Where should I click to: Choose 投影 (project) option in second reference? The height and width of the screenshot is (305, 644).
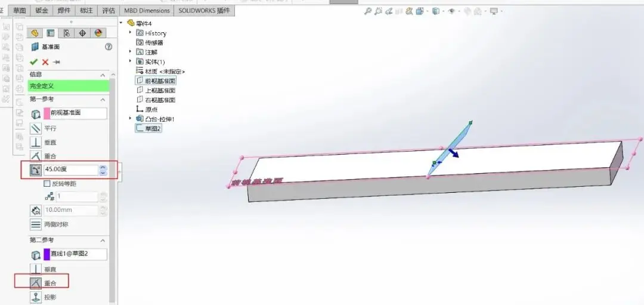coord(36,297)
